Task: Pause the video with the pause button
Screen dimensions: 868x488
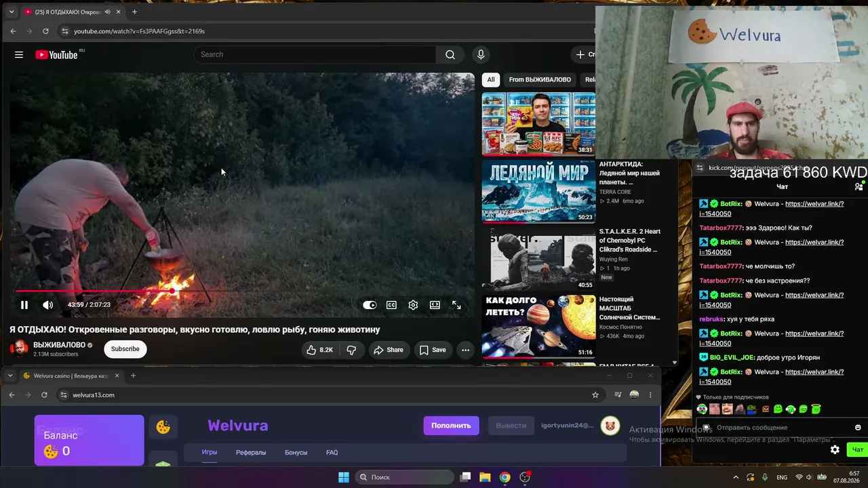Action: [x=24, y=305]
